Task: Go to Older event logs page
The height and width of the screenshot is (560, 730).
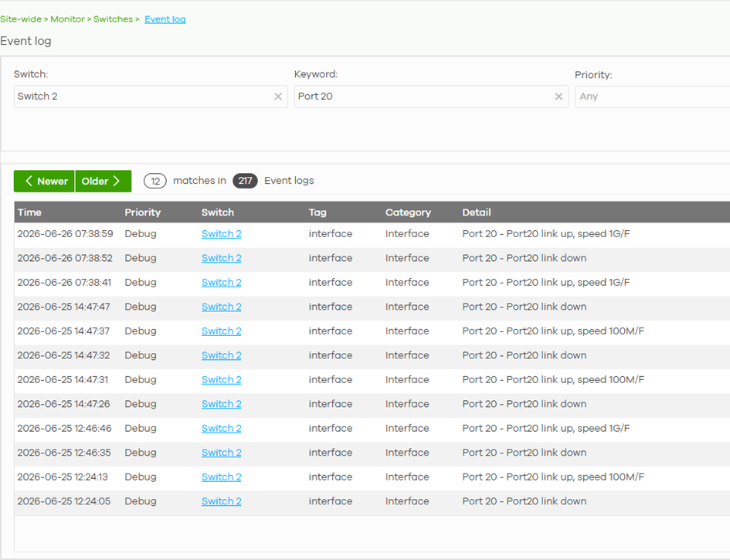Action: coord(103,181)
